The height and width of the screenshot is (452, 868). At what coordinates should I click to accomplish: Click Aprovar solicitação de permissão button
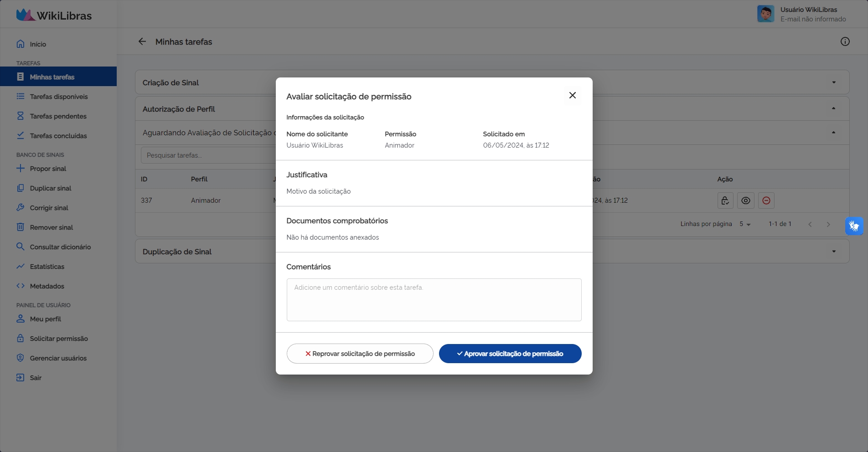(510, 354)
